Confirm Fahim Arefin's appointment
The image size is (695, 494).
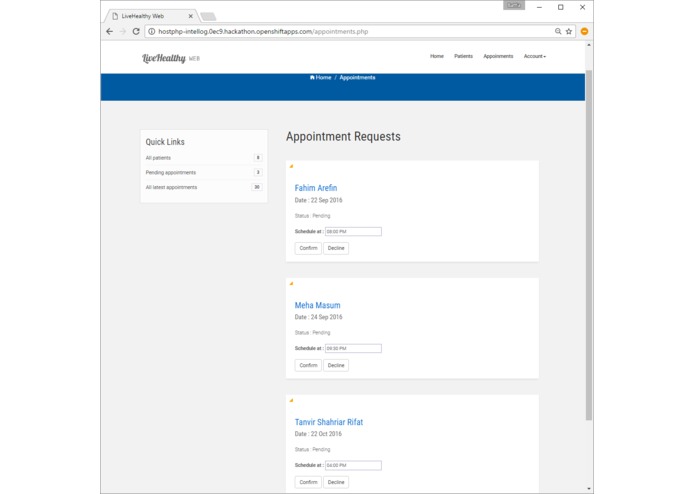coord(308,248)
